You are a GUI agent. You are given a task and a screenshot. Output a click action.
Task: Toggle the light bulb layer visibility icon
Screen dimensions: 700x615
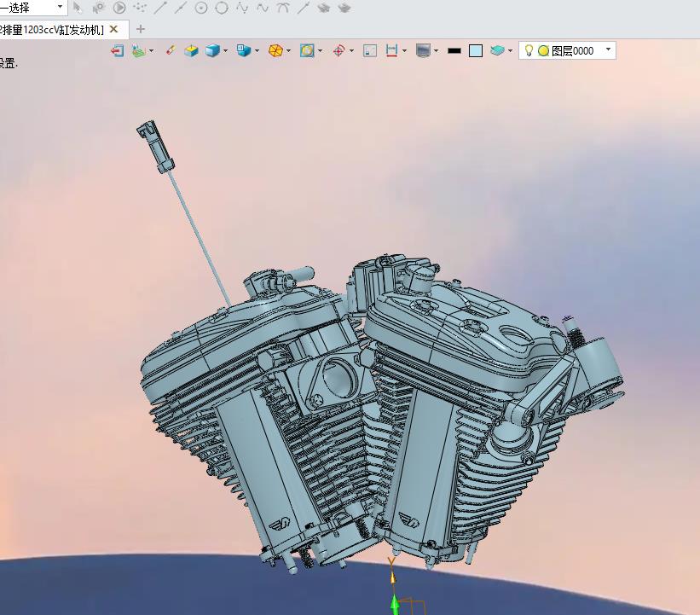click(529, 50)
